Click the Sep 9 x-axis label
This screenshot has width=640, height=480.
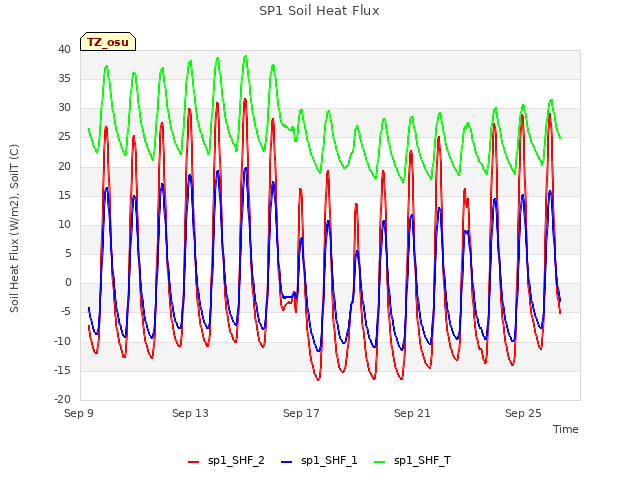[79, 413]
